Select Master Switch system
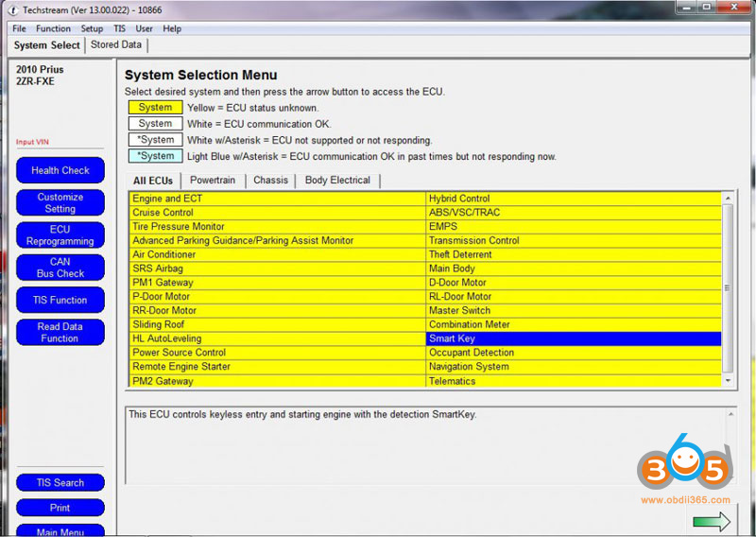Viewport: 756px width, 537px height. pyautogui.click(x=574, y=310)
